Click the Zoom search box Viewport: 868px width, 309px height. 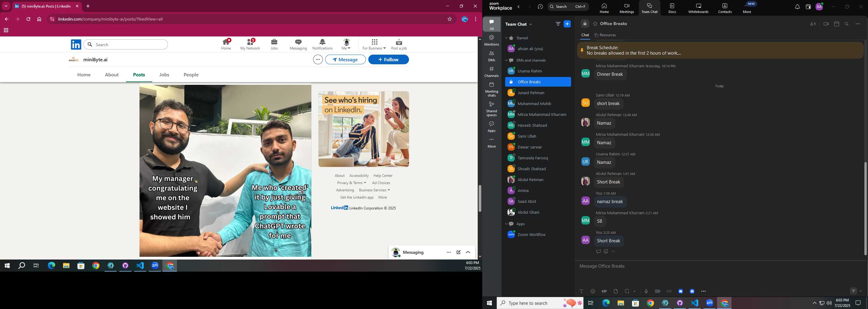coord(568,7)
